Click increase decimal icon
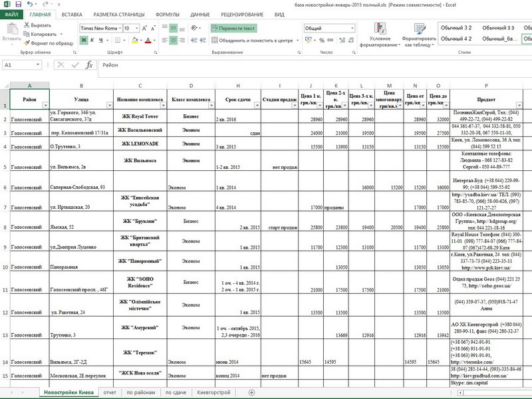Viewport: 532px width, 399px height. point(342,40)
